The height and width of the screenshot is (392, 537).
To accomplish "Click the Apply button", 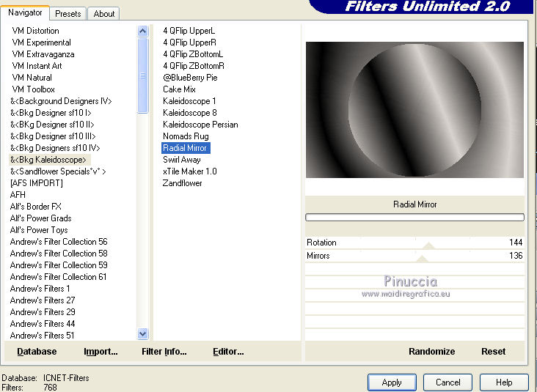I will point(392,382).
